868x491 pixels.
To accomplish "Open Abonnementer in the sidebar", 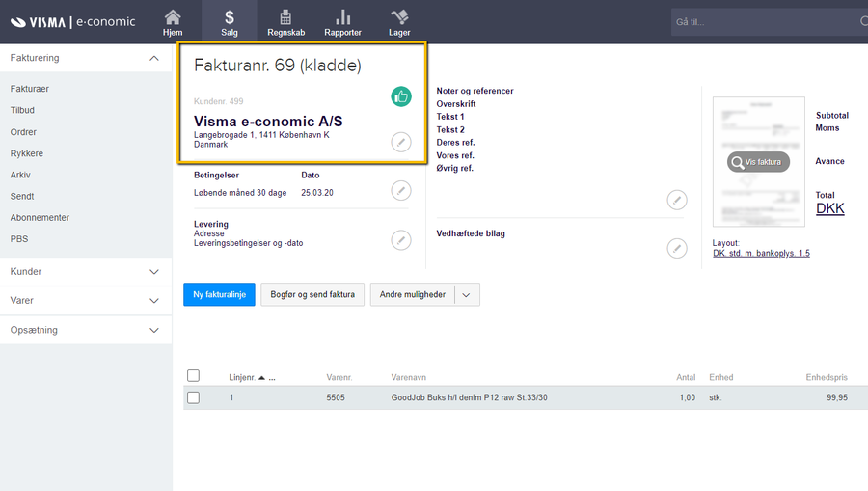I will tap(40, 218).
